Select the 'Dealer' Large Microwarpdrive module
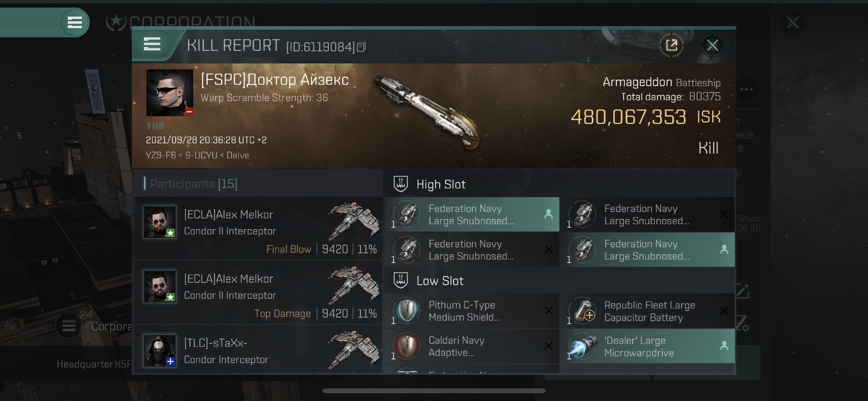The height and width of the screenshot is (401, 868). pyautogui.click(x=647, y=347)
